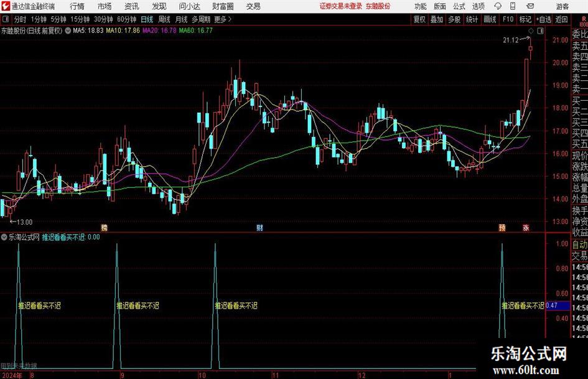The width and height of the screenshot is (588, 379).
Task: Click the MA60: 16.77 label
Action: 195,30
